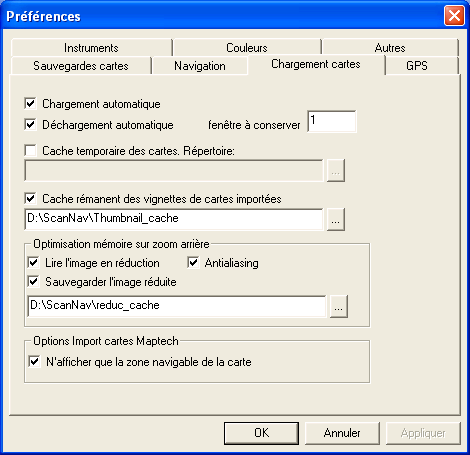The width and height of the screenshot is (470, 455).
Task: Confirm preferences with OK
Action: pyautogui.click(x=261, y=433)
